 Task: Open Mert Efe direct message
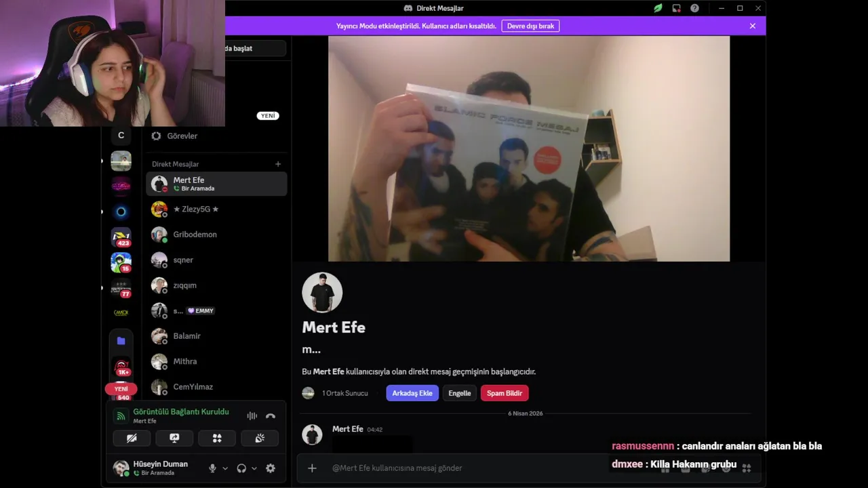(x=216, y=184)
